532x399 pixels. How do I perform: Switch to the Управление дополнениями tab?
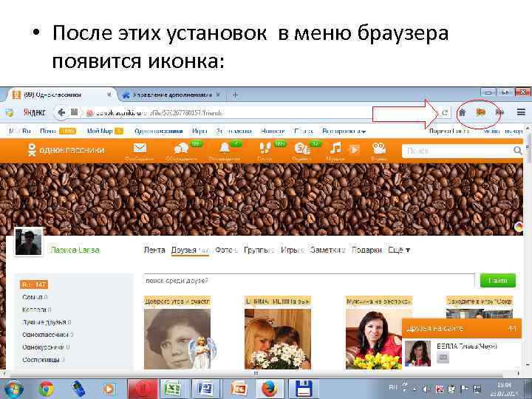(171, 95)
